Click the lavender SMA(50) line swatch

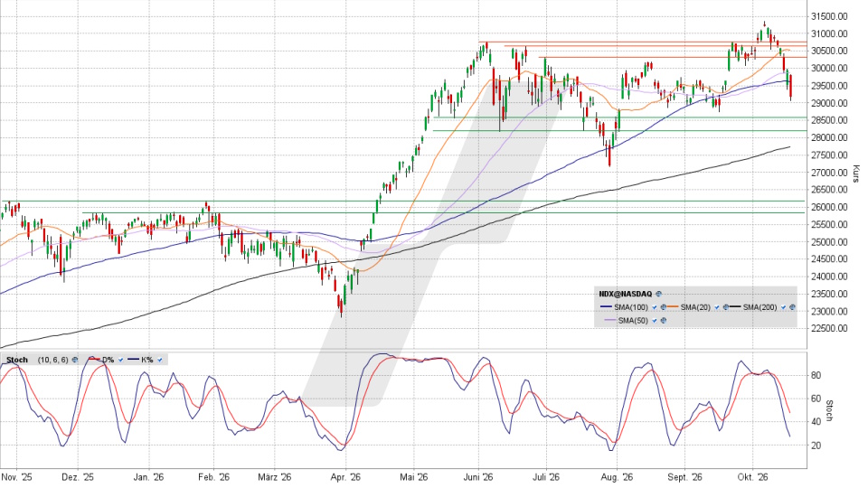coord(610,320)
